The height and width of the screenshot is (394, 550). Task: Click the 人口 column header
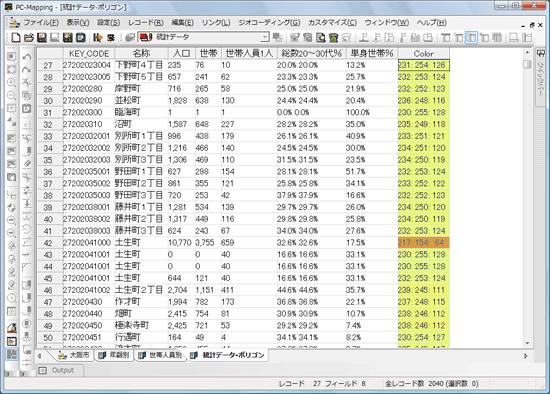[x=181, y=53]
